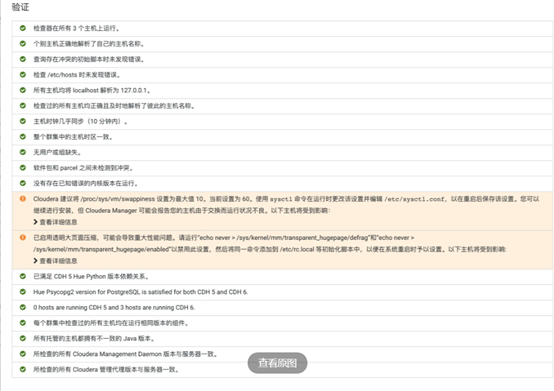Click the green check icon beside "检查器在所有 3 个主机上运行"
554x391 pixels.
(x=23, y=28)
